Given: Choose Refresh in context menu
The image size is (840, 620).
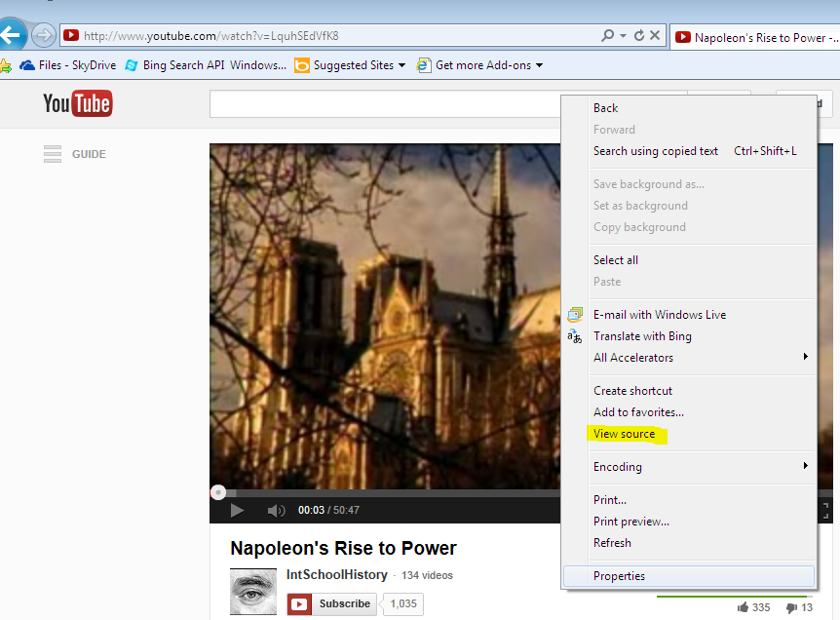Looking at the screenshot, I should tap(612, 543).
